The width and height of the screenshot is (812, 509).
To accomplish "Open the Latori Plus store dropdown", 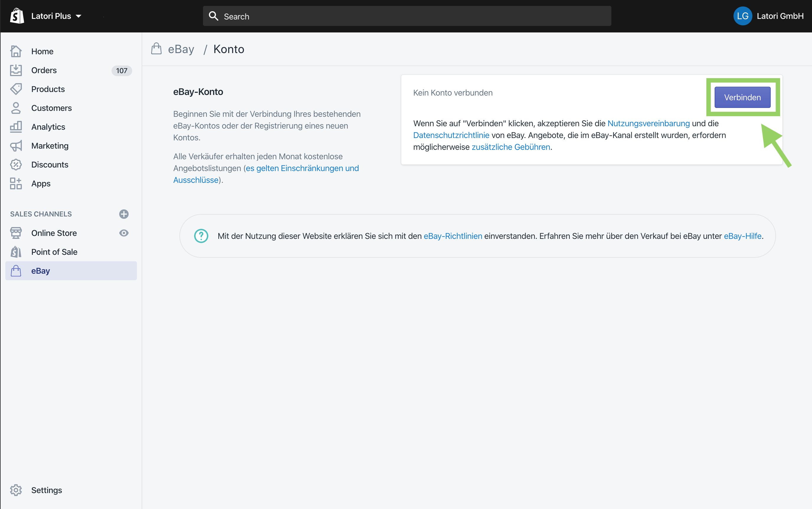I will click(x=56, y=16).
